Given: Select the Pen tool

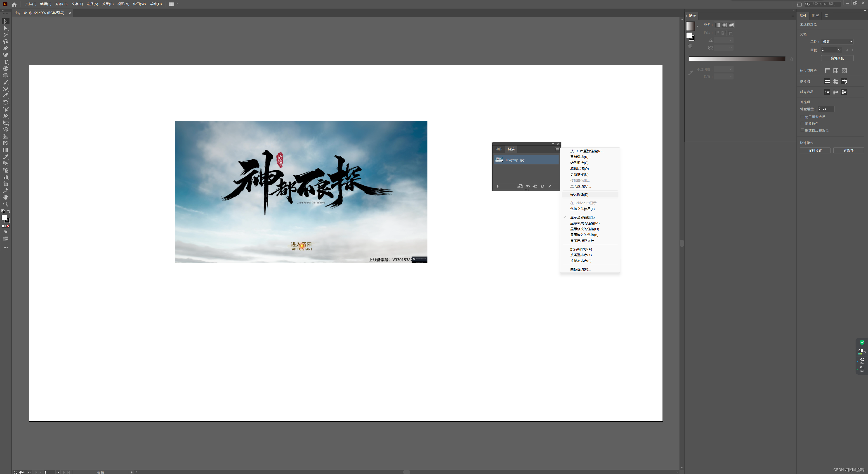Looking at the screenshot, I should click(x=6, y=48).
